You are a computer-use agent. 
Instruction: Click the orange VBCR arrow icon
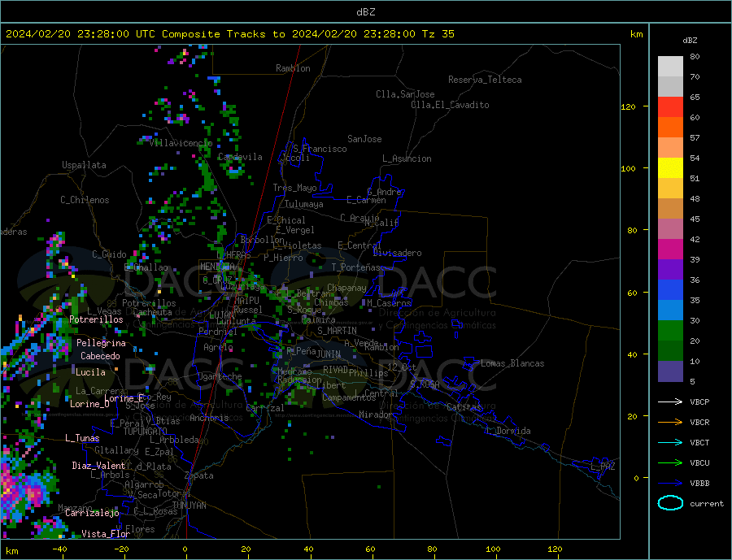pyautogui.click(x=670, y=423)
